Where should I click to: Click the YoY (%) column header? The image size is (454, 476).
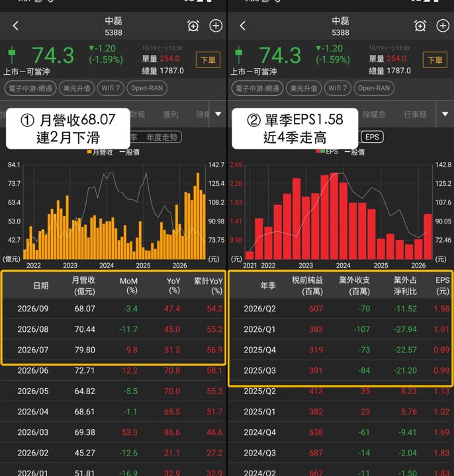coord(173,286)
